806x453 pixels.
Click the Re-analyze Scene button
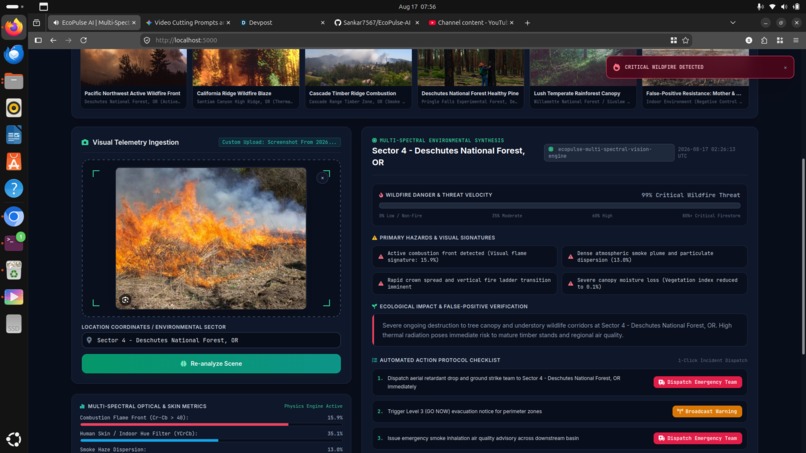coord(211,364)
